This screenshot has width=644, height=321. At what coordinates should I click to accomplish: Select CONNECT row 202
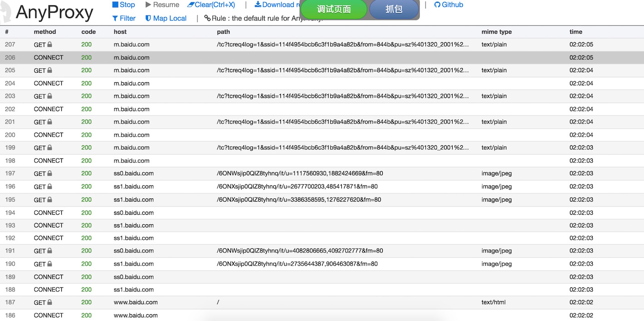pyautogui.click(x=322, y=109)
